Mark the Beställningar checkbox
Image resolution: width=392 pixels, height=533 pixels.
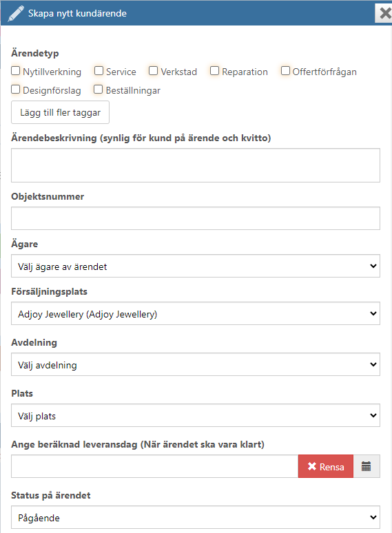click(x=99, y=90)
